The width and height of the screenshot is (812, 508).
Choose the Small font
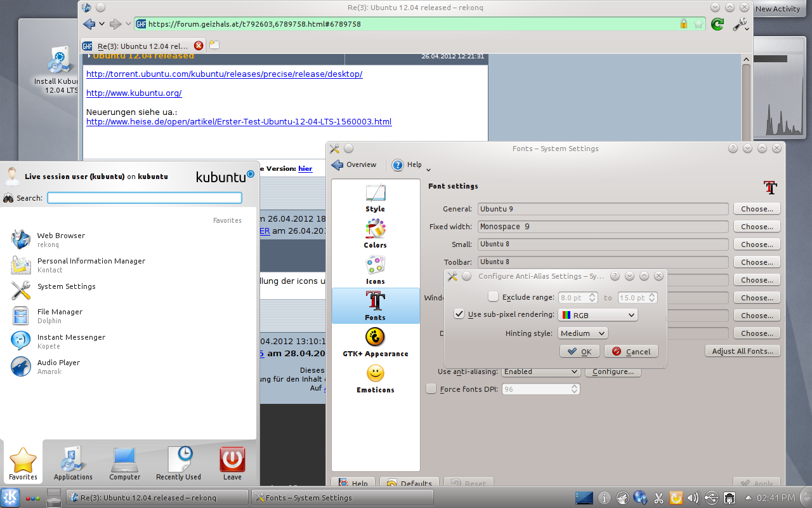[x=757, y=244]
